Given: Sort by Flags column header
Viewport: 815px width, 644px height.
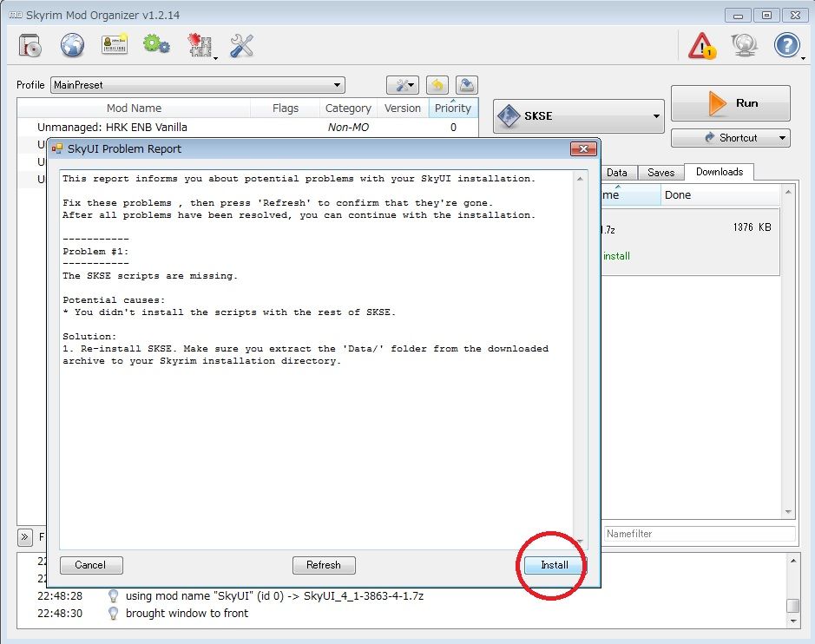Looking at the screenshot, I should 286,108.
